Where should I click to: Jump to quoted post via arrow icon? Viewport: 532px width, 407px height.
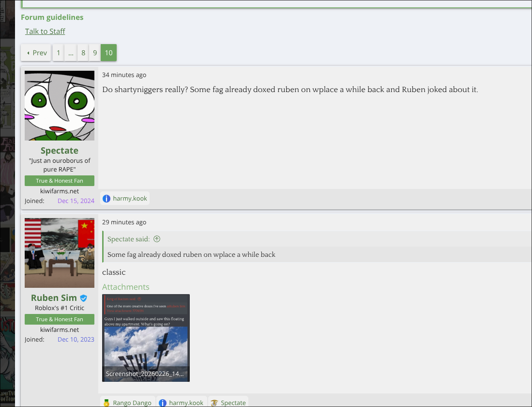click(x=157, y=239)
